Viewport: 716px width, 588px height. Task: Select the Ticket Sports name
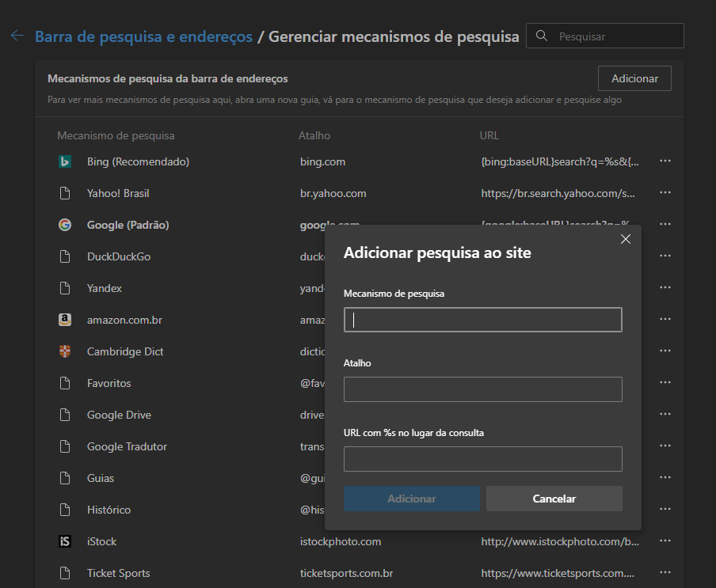(x=118, y=574)
